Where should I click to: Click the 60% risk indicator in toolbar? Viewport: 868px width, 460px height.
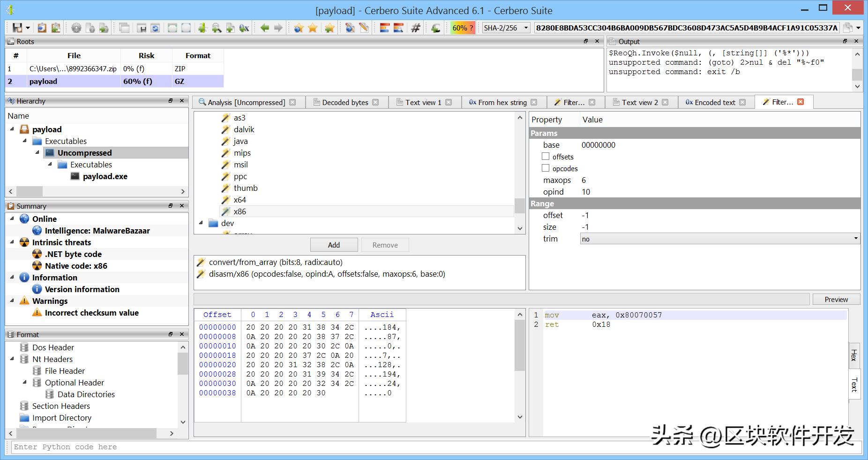(x=462, y=28)
